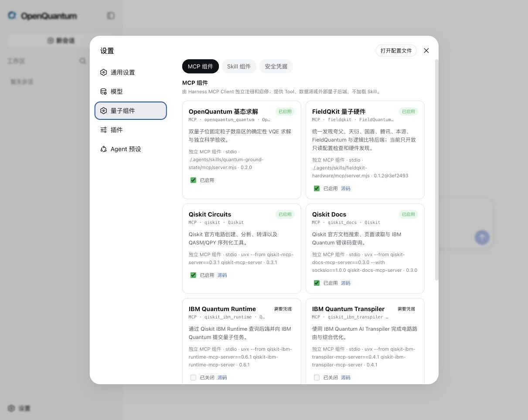Viewport: 528px width, 420px height.
Task: Click the plus icon in 新会话
Action: tap(51, 41)
